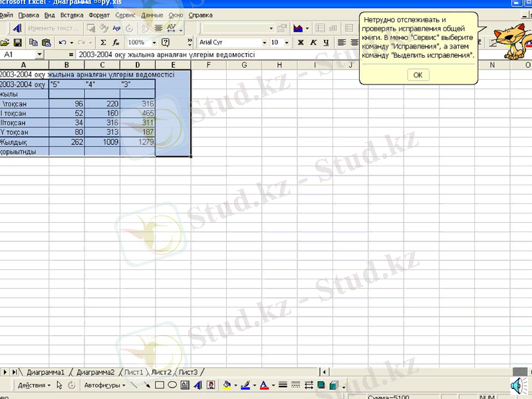The width and height of the screenshot is (532, 399).
Task: Select the Rectangle drawing tool
Action: (x=160, y=385)
